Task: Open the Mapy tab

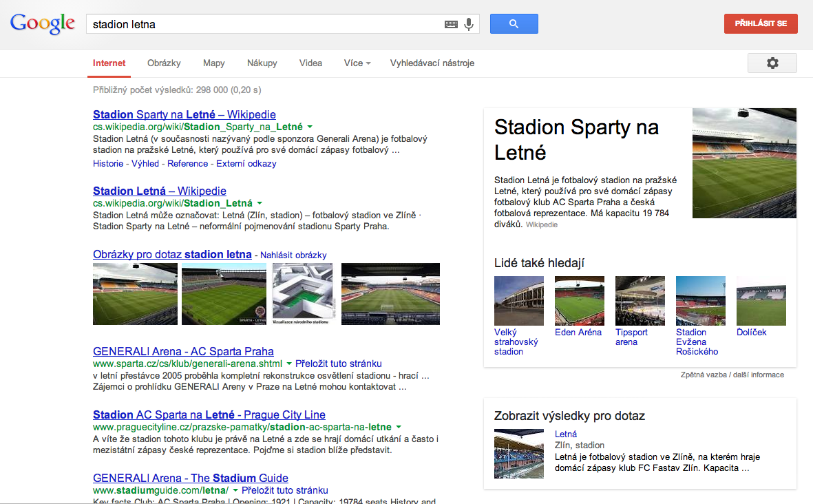Action: point(213,63)
